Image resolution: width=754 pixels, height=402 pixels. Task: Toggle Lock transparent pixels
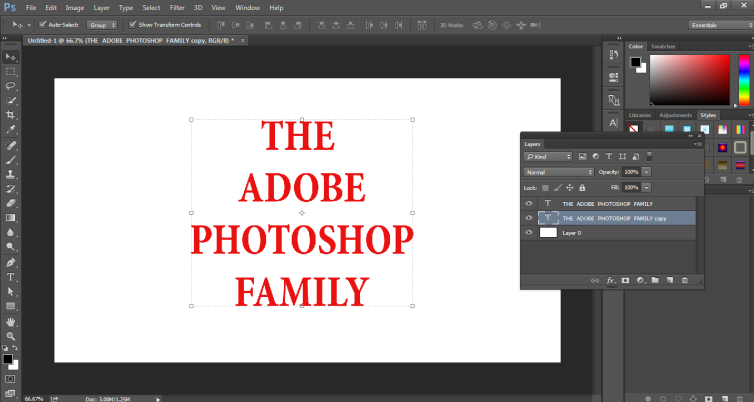(545, 188)
